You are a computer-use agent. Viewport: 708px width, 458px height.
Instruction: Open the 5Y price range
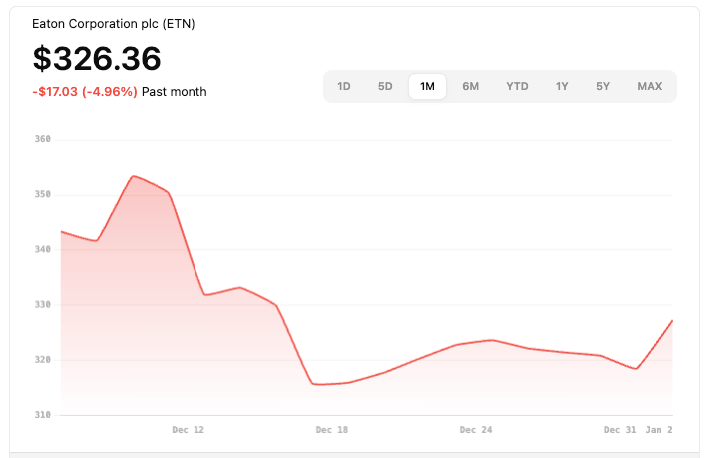pyautogui.click(x=603, y=86)
